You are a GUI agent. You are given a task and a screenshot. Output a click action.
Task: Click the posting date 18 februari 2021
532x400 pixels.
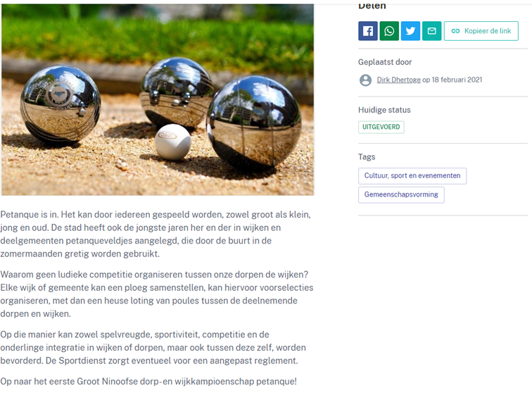(457, 80)
